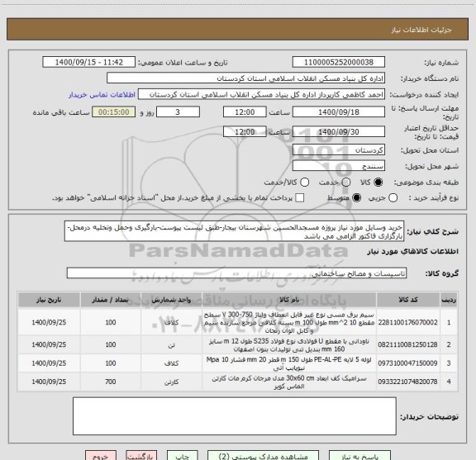Viewport: 476px width, 460px height.
Task: Select the خدمت radio button
Action: 346,183
